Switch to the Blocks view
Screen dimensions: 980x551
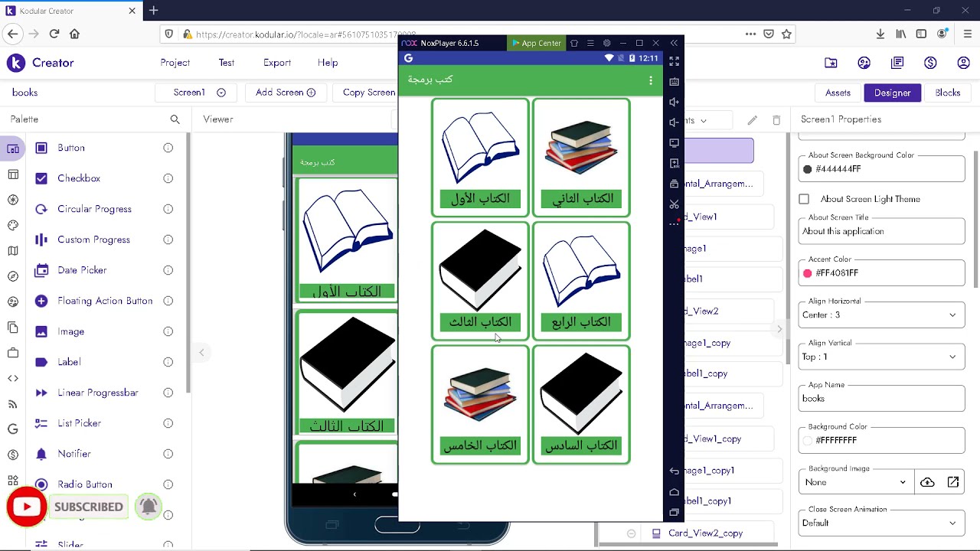[x=947, y=93]
